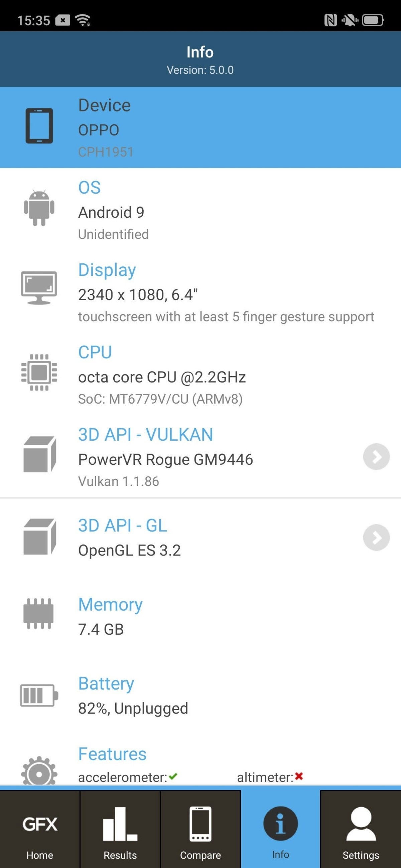Tap the memory chip icon
The height and width of the screenshot is (868, 401).
pyautogui.click(x=38, y=614)
